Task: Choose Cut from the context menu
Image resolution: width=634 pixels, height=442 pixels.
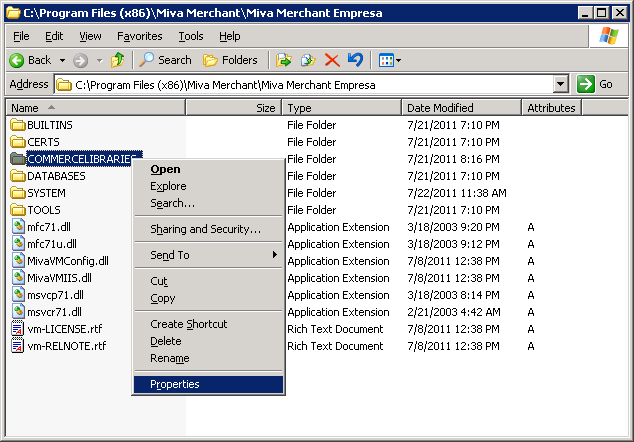Action: 208,281
